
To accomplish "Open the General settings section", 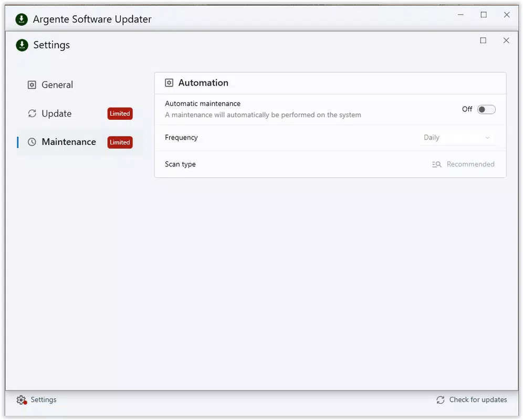I will coord(79,85).
